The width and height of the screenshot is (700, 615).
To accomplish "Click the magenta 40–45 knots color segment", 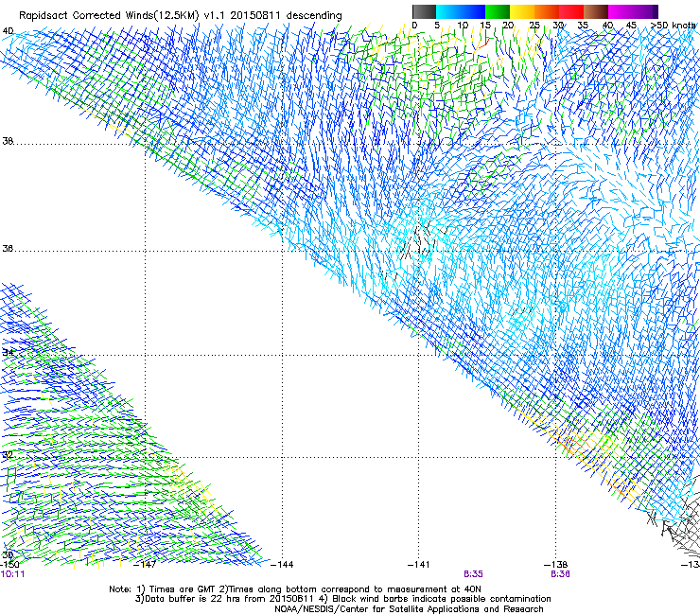I will [621, 11].
